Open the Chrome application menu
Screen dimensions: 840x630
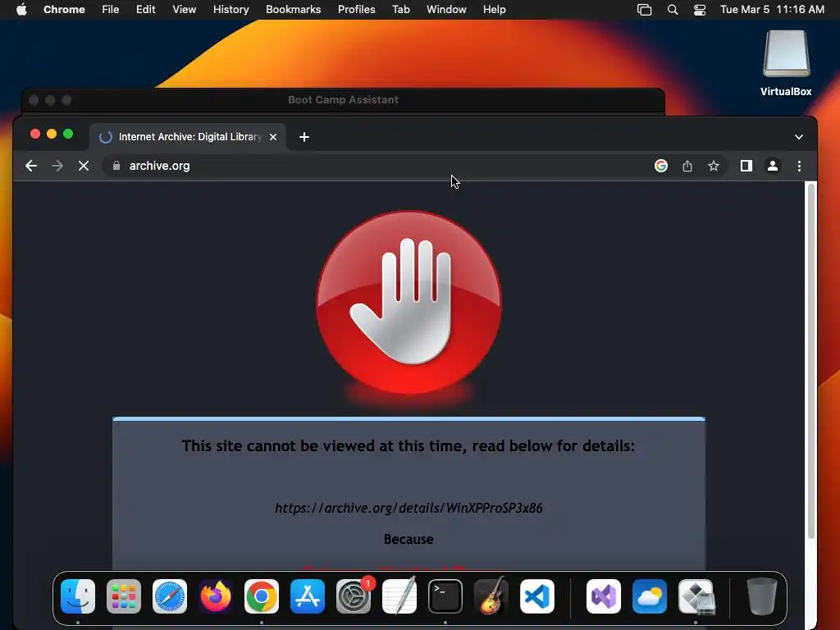pos(64,10)
